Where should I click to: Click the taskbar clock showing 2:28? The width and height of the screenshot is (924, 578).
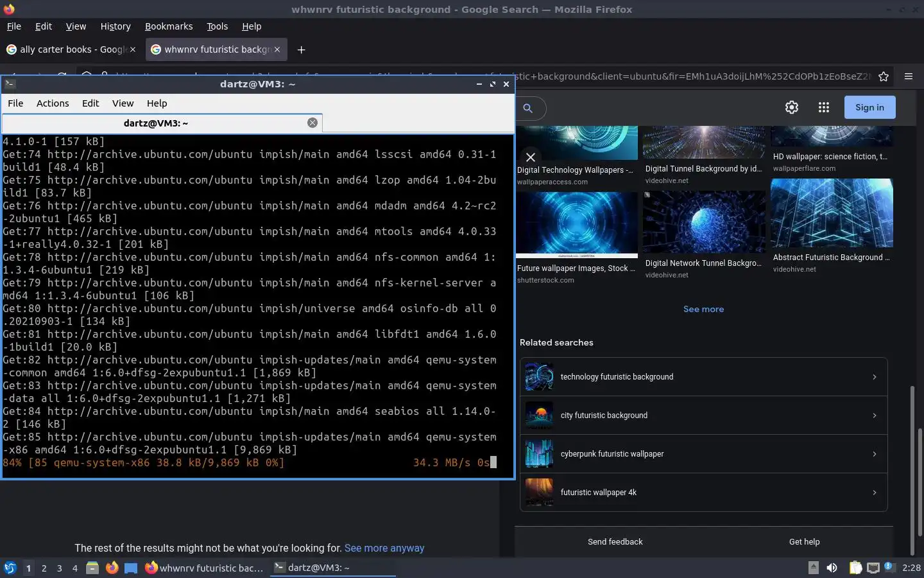[911, 568]
